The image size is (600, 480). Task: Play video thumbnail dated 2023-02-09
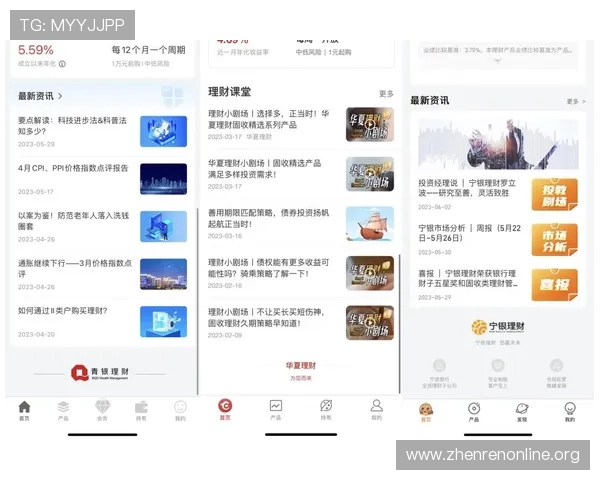[x=370, y=323]
